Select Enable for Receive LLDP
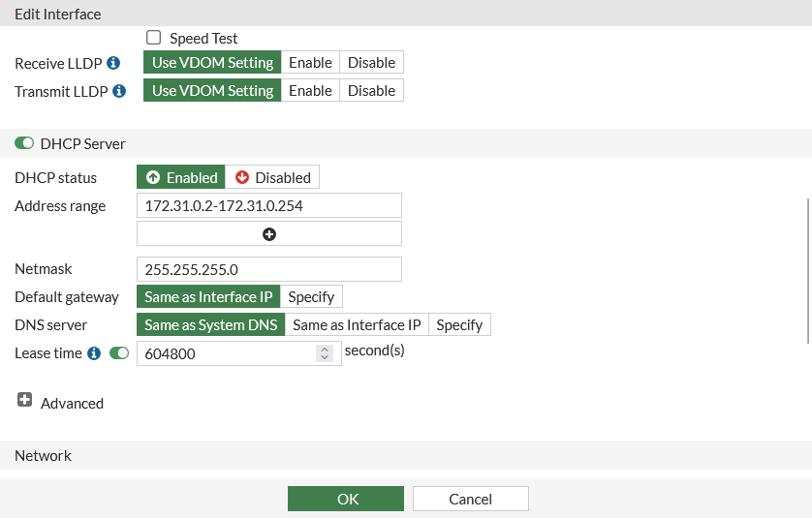The width and height of the screenshot is (812, 518). [310, 63]
